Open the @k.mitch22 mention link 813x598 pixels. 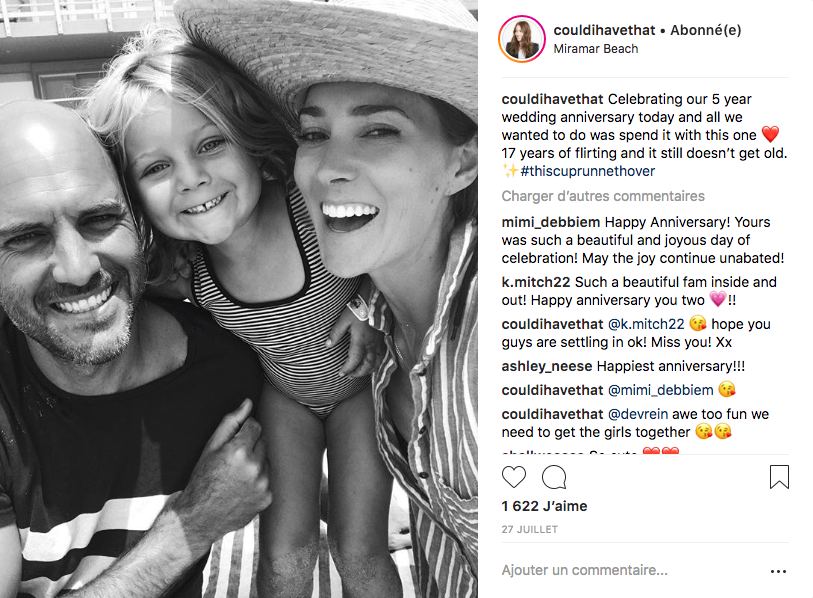646,324
